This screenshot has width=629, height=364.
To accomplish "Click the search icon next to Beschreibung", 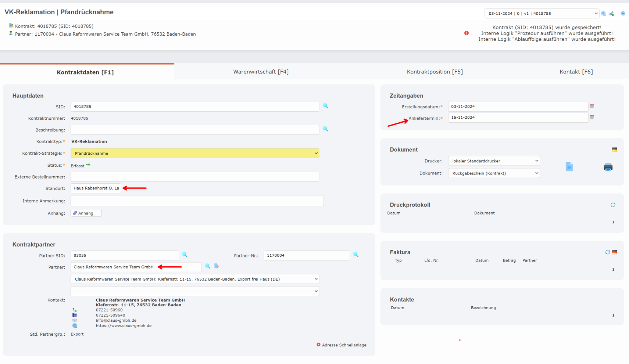I will pyautogui.click(x=325, y=129).
